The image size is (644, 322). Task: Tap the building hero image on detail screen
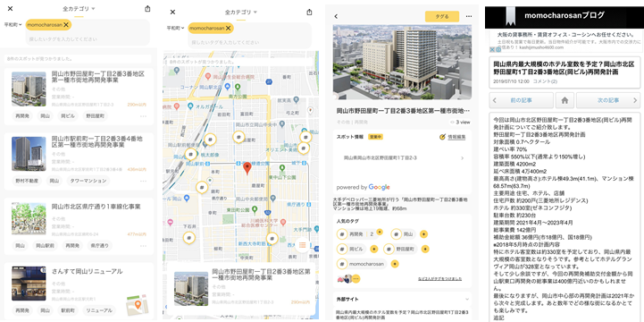tap(402, 62)
